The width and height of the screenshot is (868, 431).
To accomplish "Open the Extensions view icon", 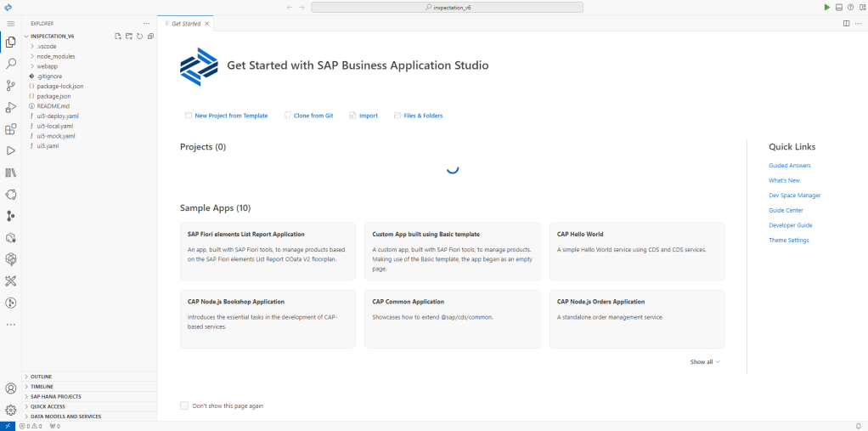I will (x=11, y=130).
